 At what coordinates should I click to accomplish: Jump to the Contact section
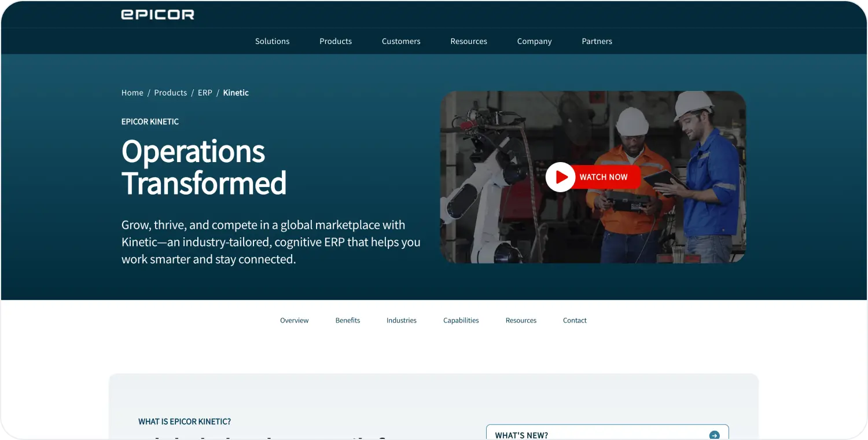575,320
